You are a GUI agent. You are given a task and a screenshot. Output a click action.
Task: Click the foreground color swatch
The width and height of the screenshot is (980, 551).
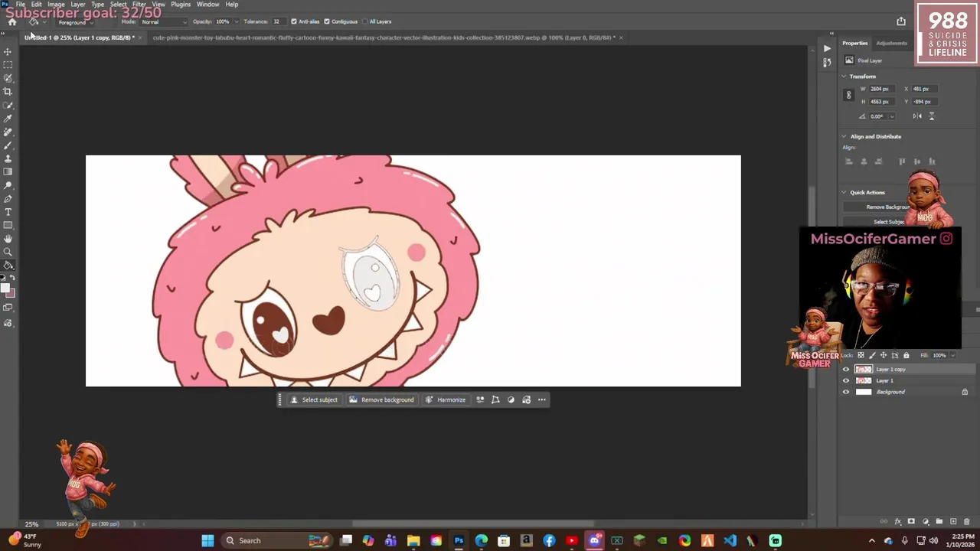[x=5, y=289]
